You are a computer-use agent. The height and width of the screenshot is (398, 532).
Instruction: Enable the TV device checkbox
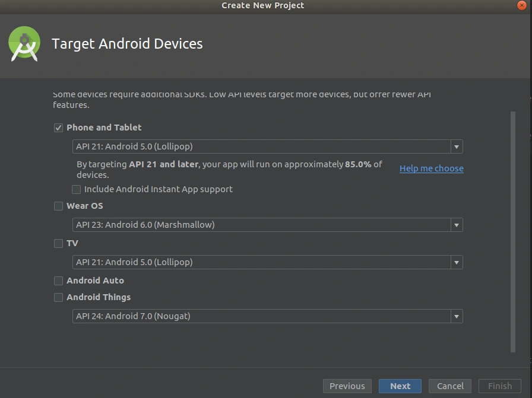[58, 243]
